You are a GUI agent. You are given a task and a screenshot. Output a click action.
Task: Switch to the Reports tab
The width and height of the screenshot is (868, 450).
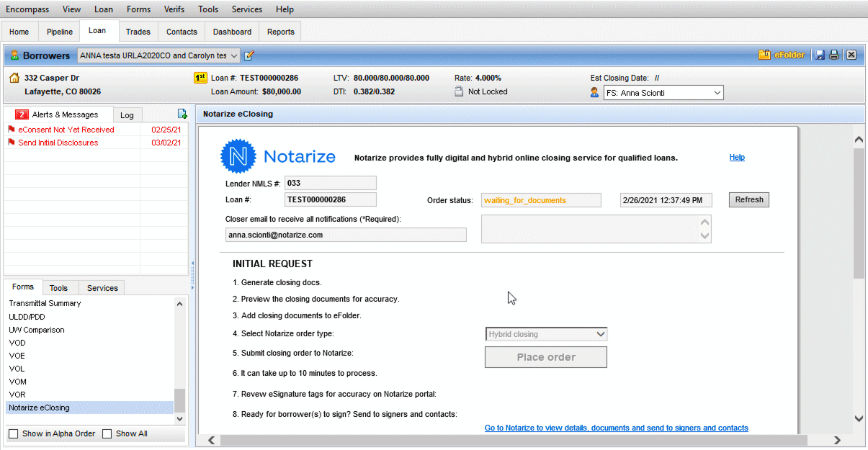(281, 32)
